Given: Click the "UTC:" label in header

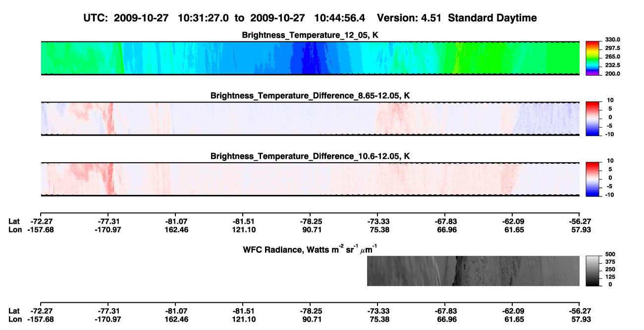Looking at the screenshot, I should 97,18.
